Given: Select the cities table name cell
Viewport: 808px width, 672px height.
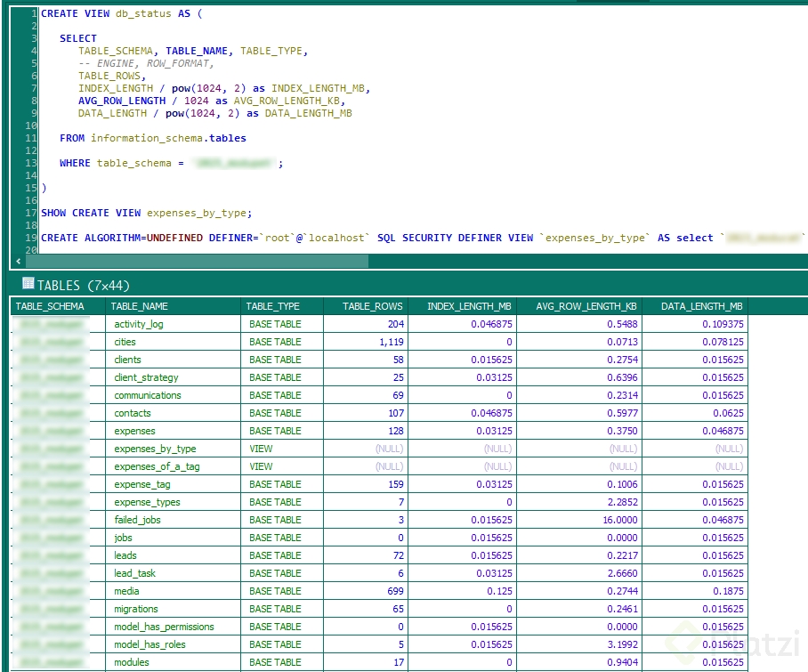Looking at the screenshot, I should coord(173,342).
